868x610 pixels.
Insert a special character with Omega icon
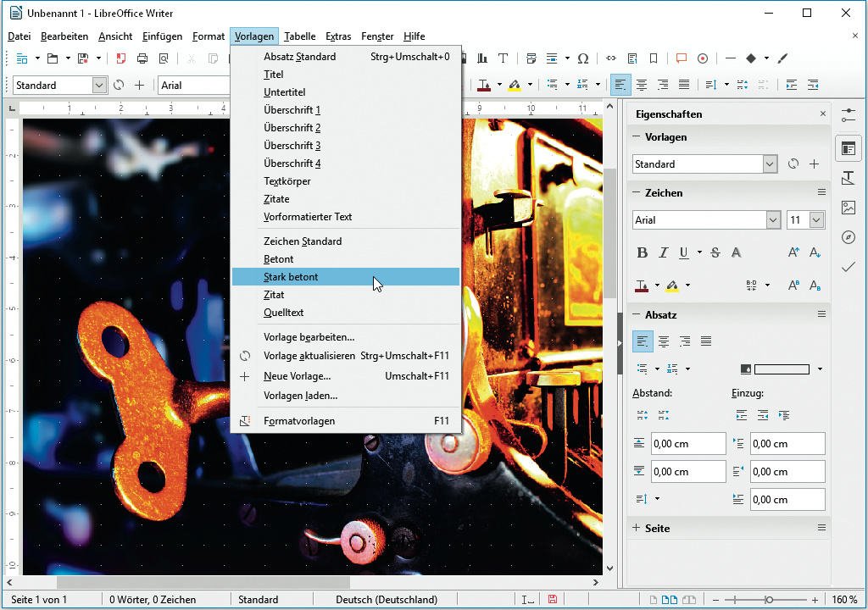click(x=582, y=58)
